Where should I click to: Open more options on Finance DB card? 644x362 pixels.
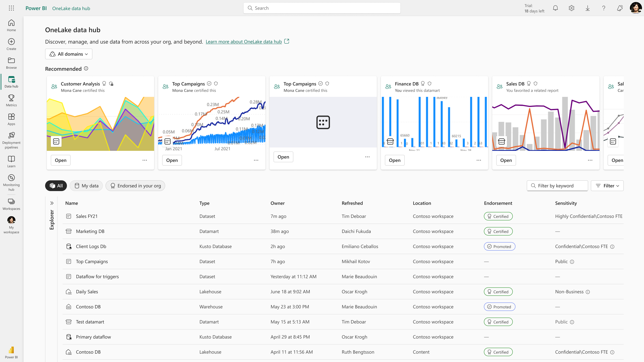(478, 160)
